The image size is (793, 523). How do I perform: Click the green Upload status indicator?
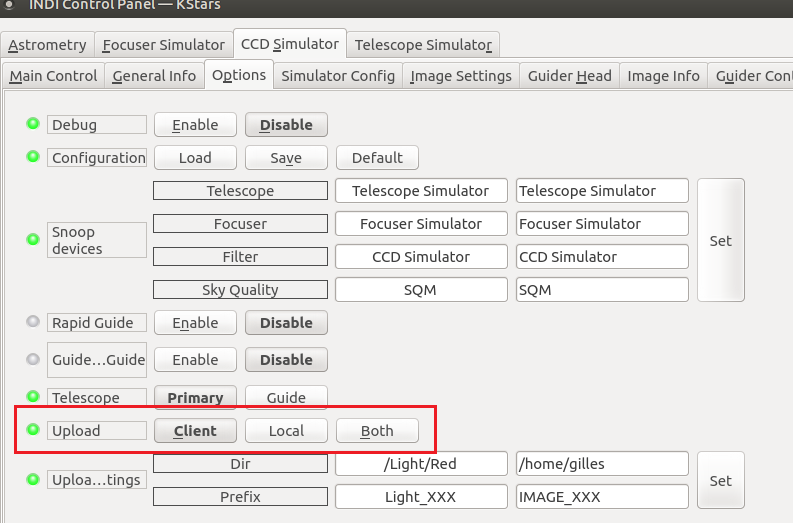[x=33, y=430]
